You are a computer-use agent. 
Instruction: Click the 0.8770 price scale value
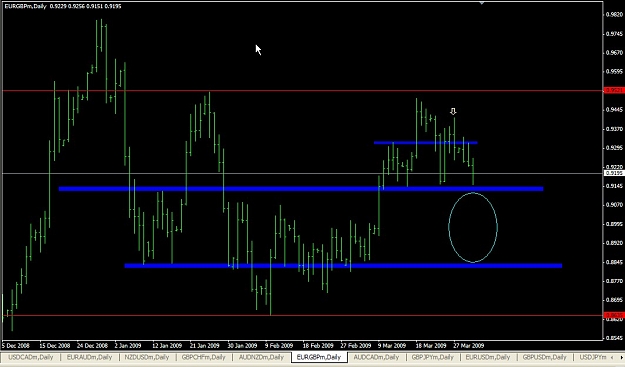pyautogui.click(x=614, y=281)
